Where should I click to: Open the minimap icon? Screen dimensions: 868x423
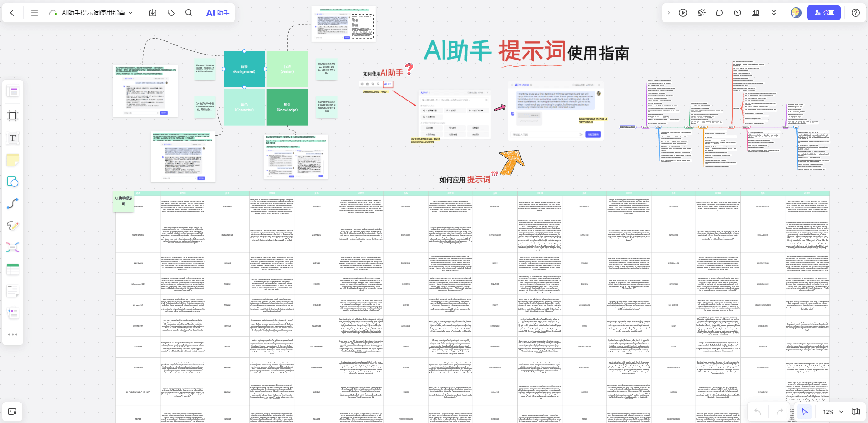(x=856, y=412)
